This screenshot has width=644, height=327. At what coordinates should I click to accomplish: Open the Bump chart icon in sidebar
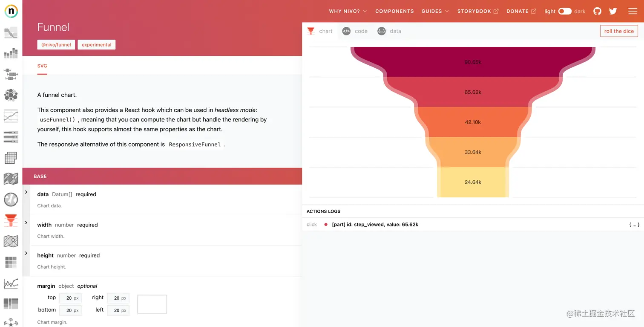tap(11, 116)
